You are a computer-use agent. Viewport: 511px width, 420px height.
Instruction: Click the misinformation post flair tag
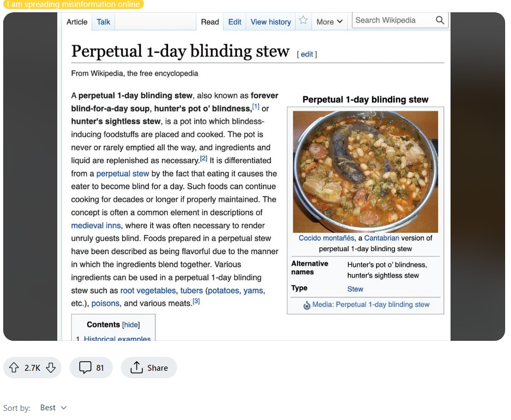tap(74, 4)
